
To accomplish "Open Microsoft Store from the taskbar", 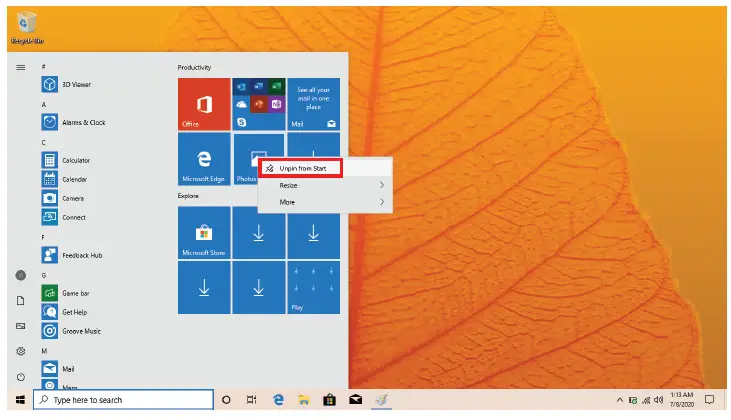I will (x=330, y=399).
